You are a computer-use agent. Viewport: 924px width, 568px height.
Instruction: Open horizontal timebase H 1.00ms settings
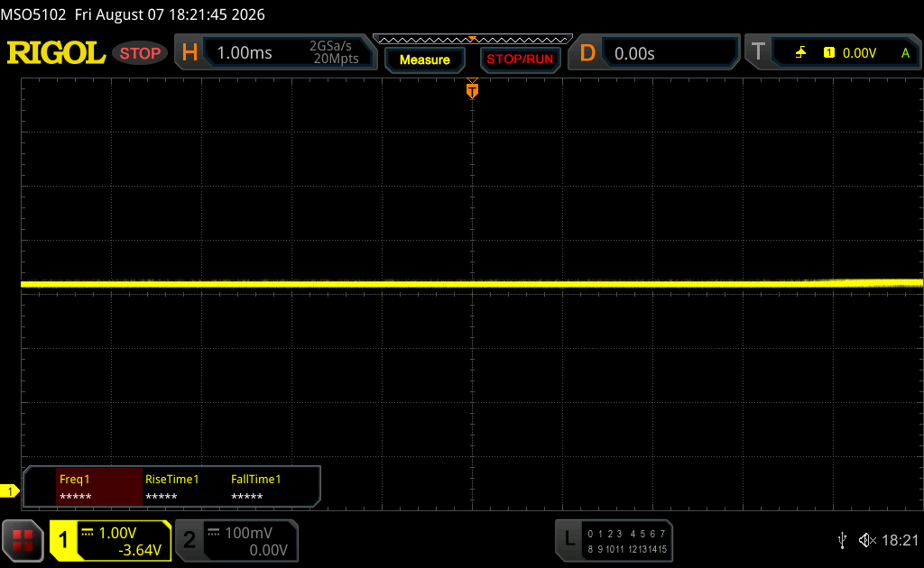click(x=275, y=52)
